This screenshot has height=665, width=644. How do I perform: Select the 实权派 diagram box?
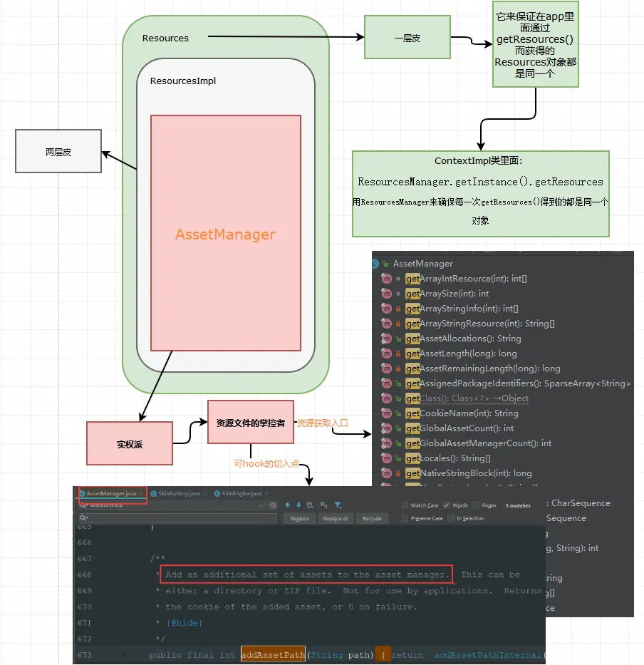click(x=130, y=443)
